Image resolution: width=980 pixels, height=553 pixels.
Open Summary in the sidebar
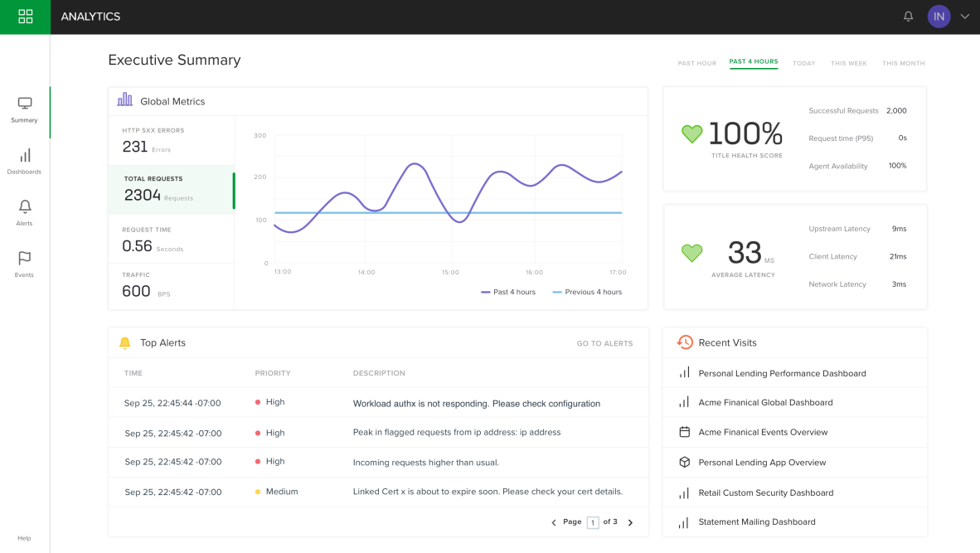point(24,110)
